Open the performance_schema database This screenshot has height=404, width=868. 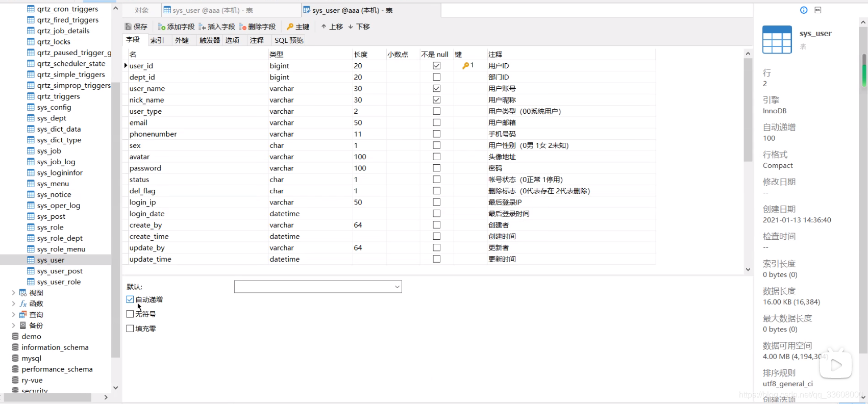[57, 369]
